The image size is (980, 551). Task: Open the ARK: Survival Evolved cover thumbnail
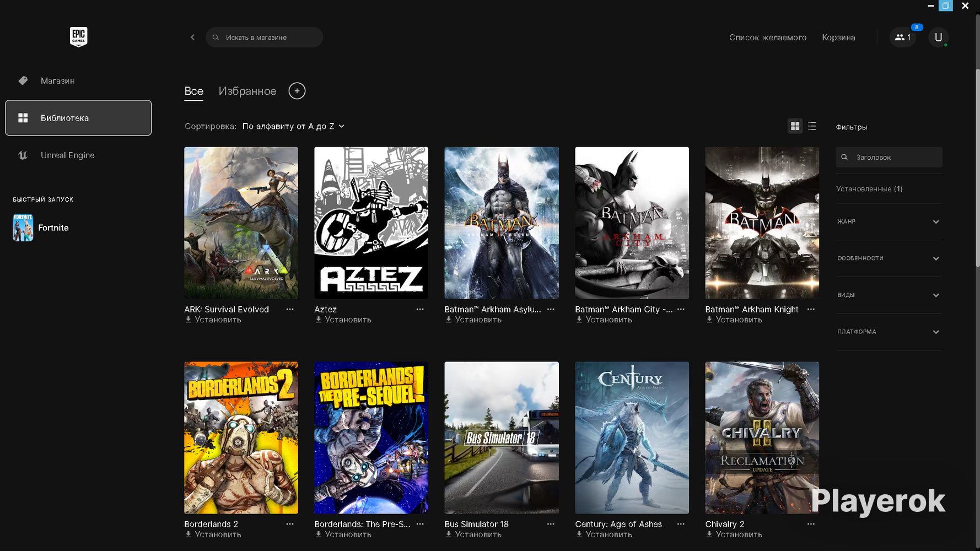[241, 223]
